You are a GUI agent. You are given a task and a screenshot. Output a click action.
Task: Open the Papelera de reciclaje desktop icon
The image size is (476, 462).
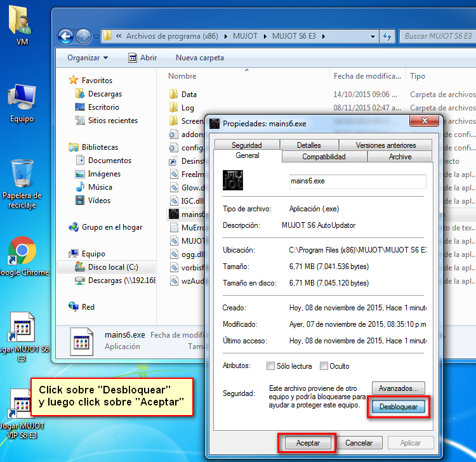[22, 175]
